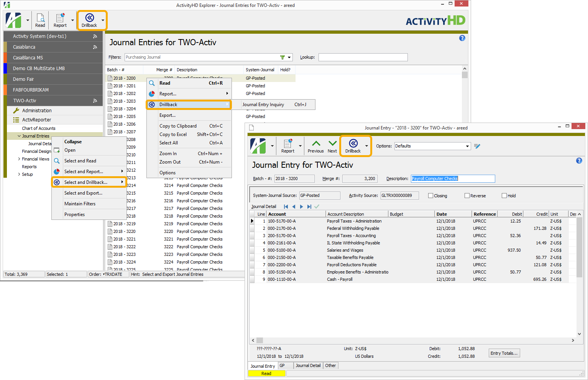Click Read icon in Explorer toolbar
This screenshot has width=588, height=380.
click(40, 18)
